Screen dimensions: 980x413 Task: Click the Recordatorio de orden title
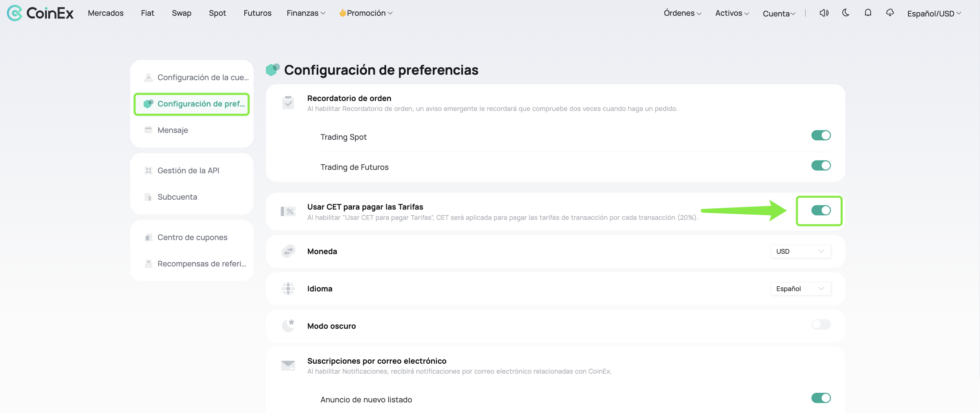pos(349,98)
